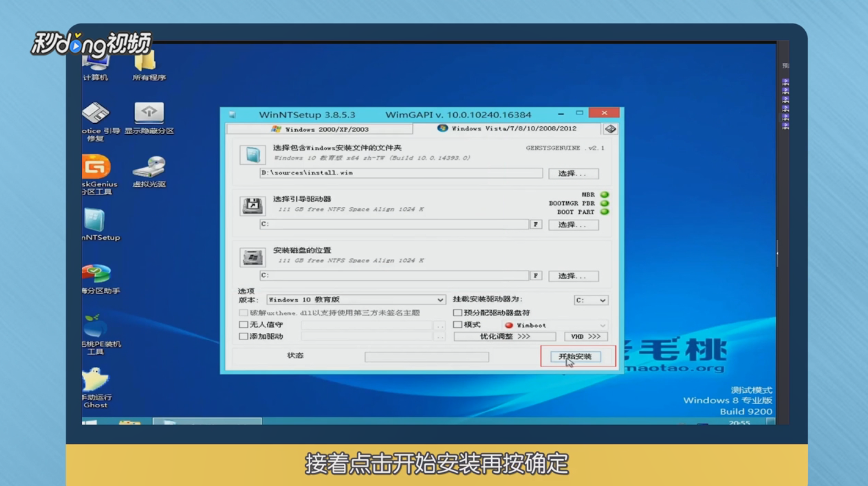Switch to Windows 2000/XP/2003 tab

coord(320,129)
